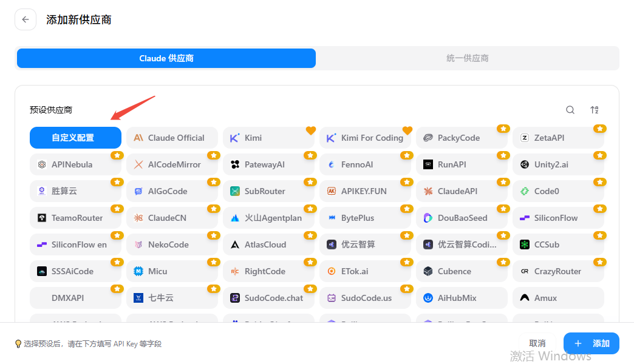Image resolution: width=634 pixels, height=364 pixels.
Task: Select Kimi For Coding preset
Action: point(365,138)
